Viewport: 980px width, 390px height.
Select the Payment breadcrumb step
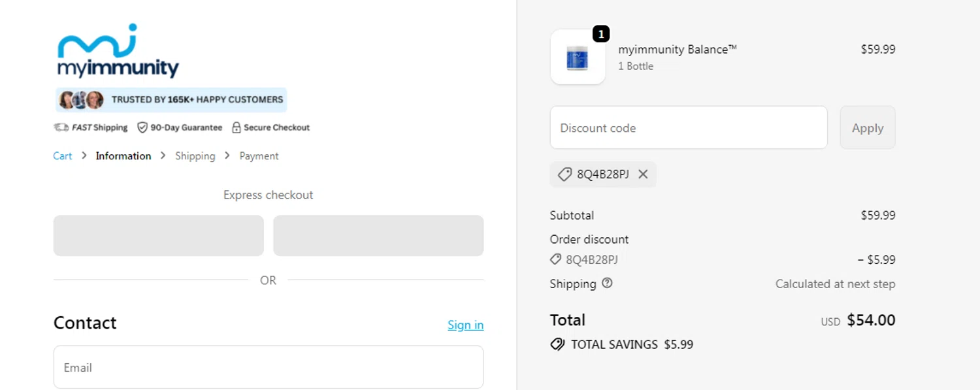(x=259, y=155)
